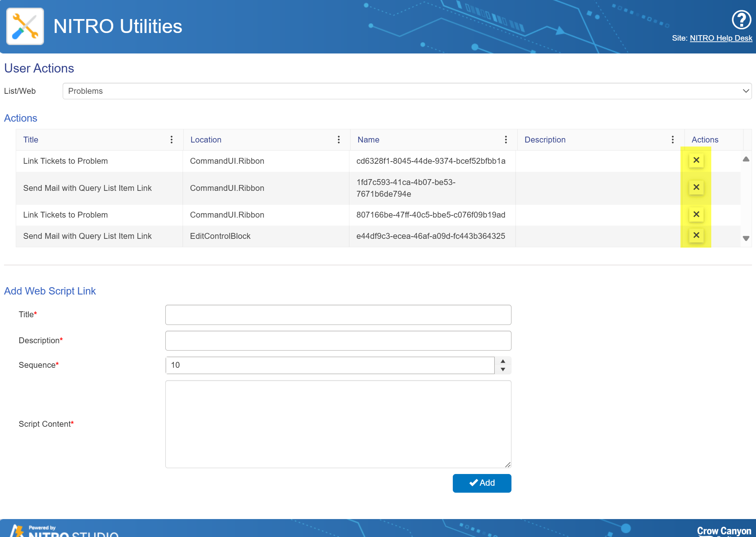
Task: Click inside the Sequence number field
Action: 330,365
